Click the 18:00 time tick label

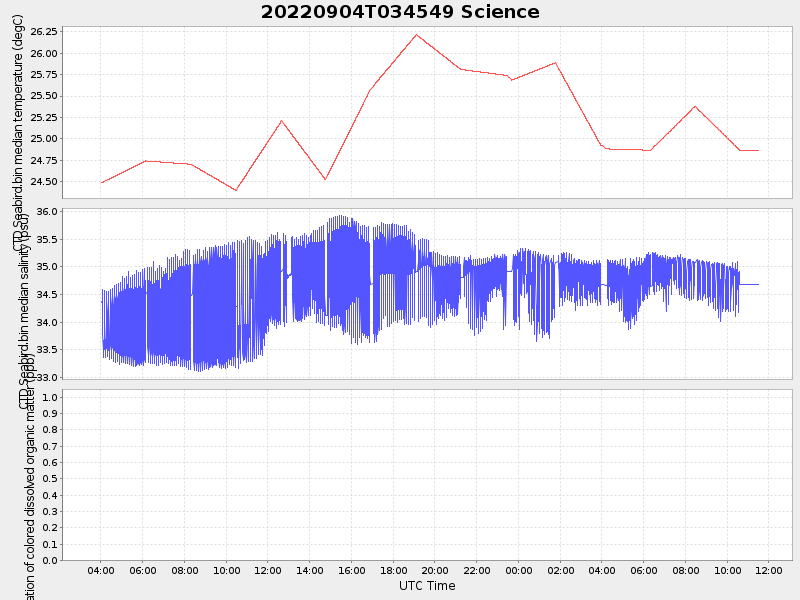(x=393, y=570)
